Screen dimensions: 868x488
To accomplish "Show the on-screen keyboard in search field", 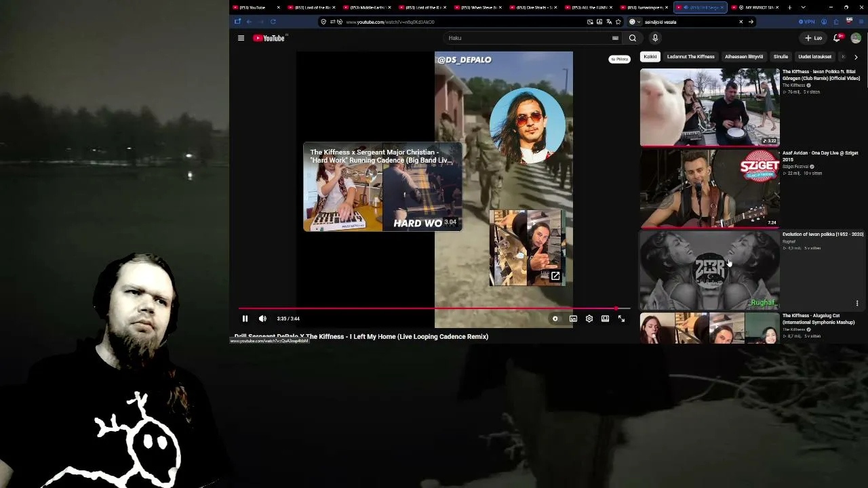I will (x=615, y=38).
